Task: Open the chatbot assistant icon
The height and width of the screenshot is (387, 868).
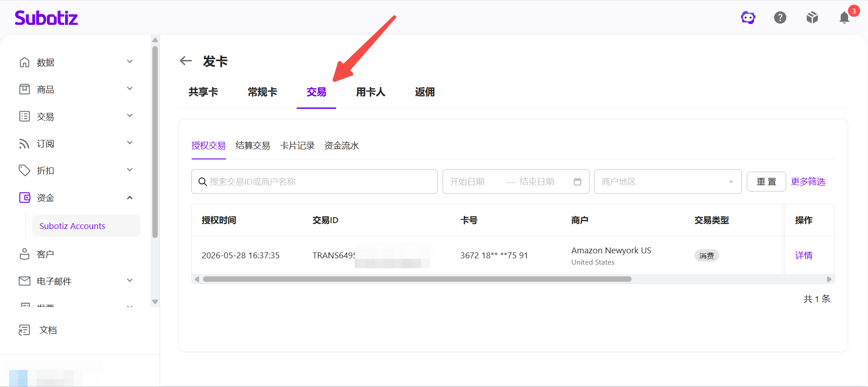Action: click(748, 18)
